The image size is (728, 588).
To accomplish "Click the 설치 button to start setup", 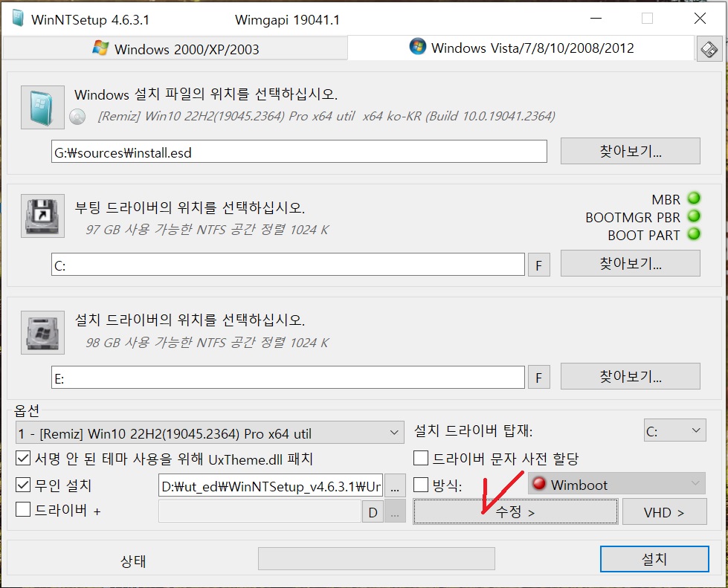I will [x=654, y=559].
